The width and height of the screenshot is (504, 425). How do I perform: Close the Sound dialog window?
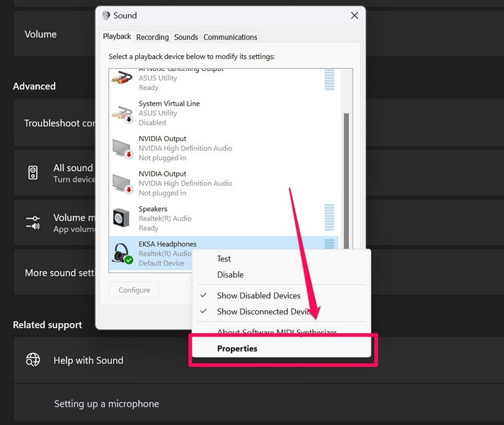point(354,16)
